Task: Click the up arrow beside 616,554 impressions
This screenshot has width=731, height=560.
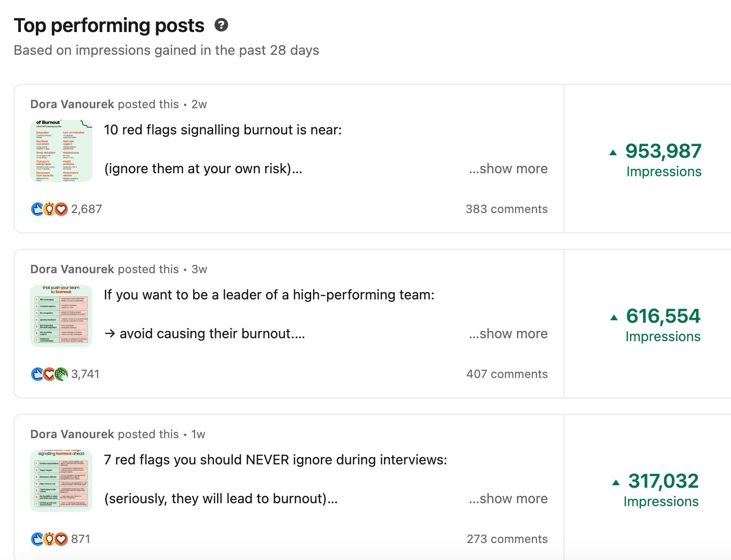Action: tap(614, 317)
